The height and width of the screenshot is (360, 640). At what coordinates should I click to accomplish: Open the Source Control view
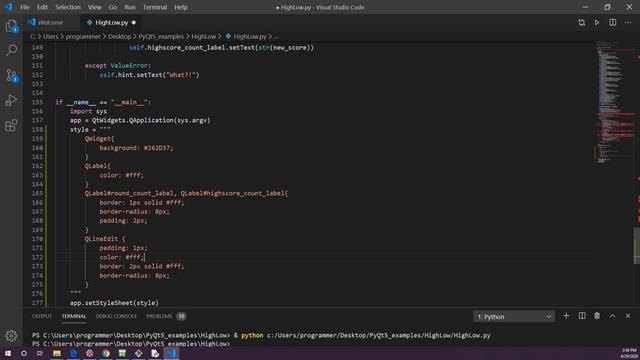pos(11,75)
